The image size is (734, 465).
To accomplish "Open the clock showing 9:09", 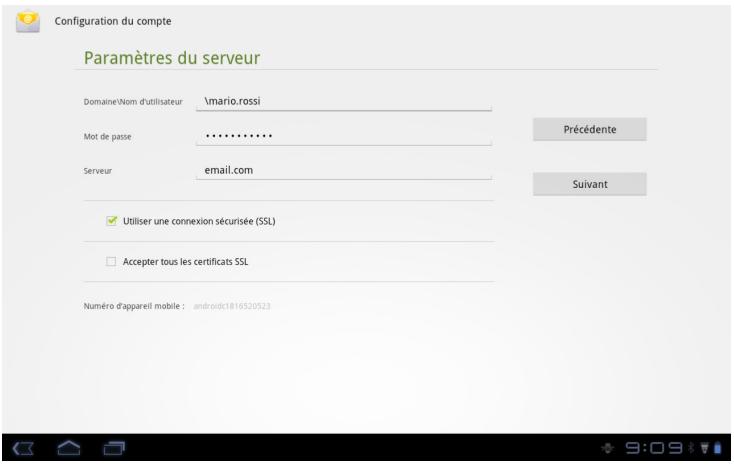I will [x=653, y=448].
